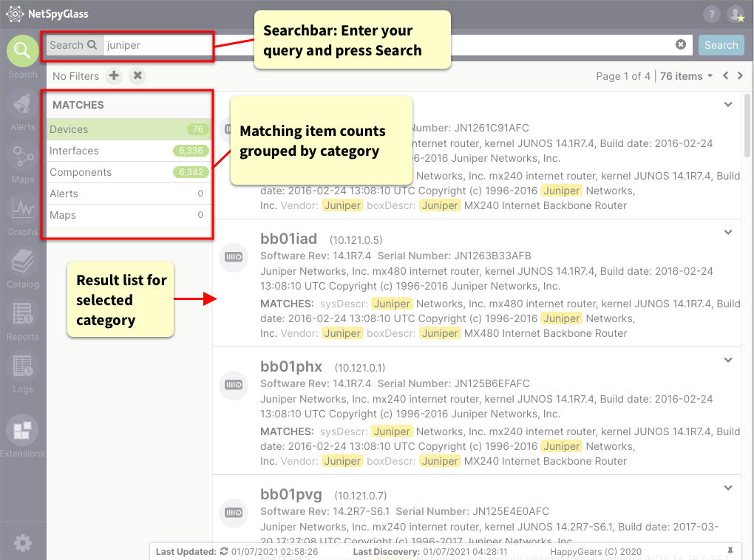Open the Search view in the sidebar
The width and height of the screenshot is (754, 560).
pos(23,51)
